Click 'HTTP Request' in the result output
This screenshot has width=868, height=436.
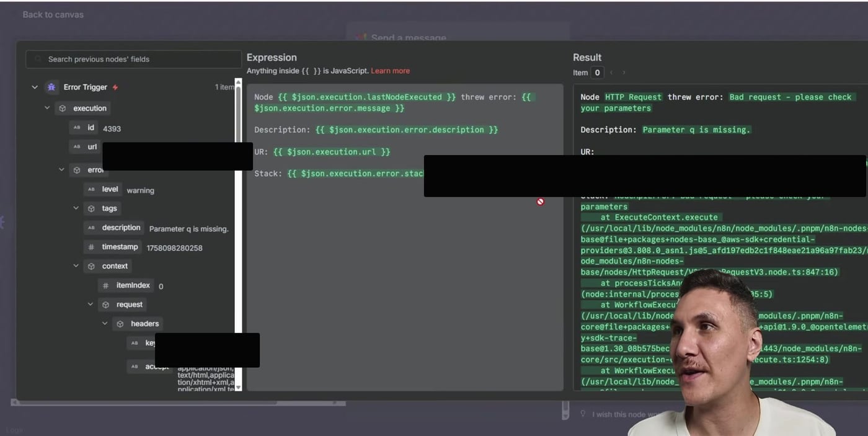pyautogui.click(x=633, y=97)
